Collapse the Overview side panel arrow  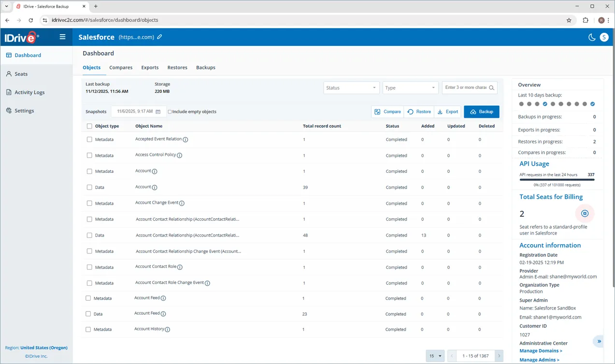[599, 341]
